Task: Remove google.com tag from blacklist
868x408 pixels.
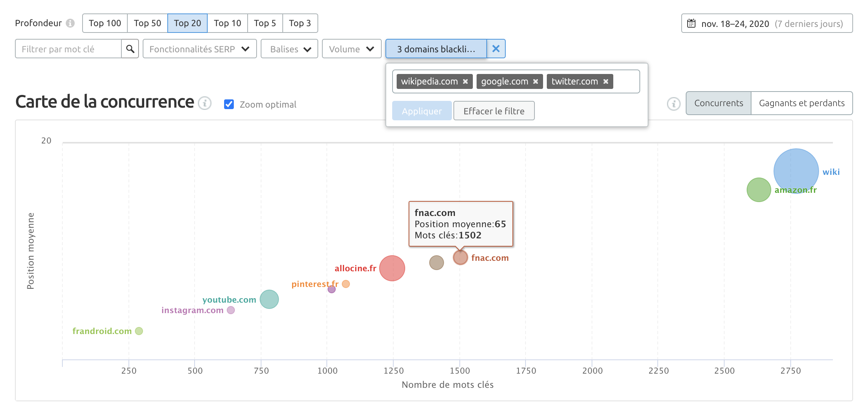Action: click(x=536, y=81)
